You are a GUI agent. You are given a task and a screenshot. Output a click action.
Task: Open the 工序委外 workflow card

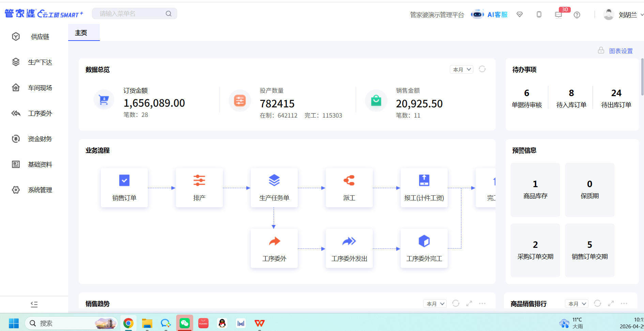pyautogui.click(x=274, y=248)
